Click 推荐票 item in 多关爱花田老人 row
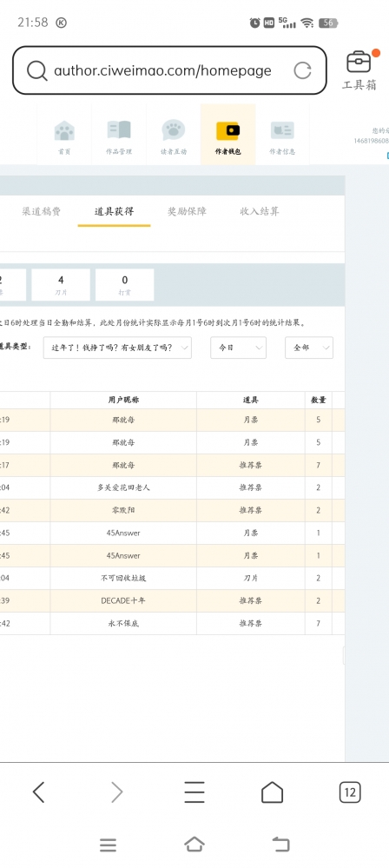 tap(251, 487)
